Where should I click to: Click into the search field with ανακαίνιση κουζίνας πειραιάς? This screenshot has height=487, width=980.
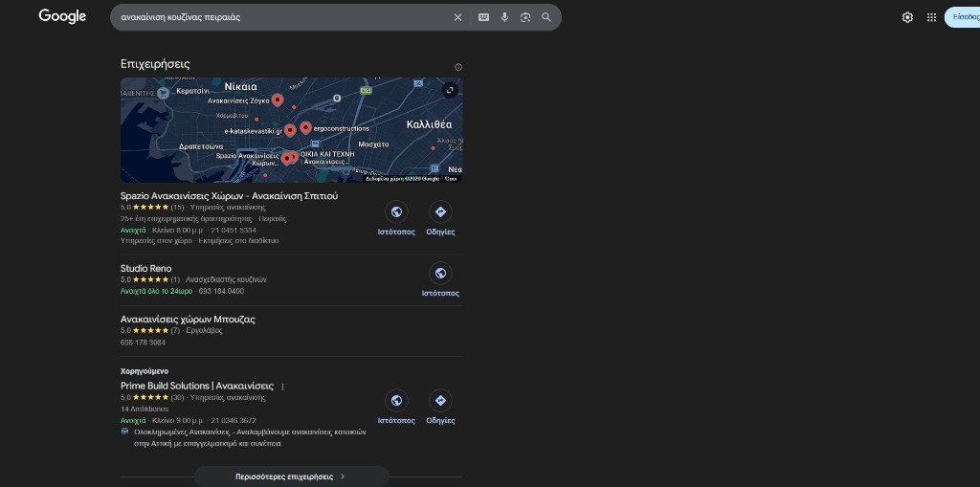[x=281, y=17]
